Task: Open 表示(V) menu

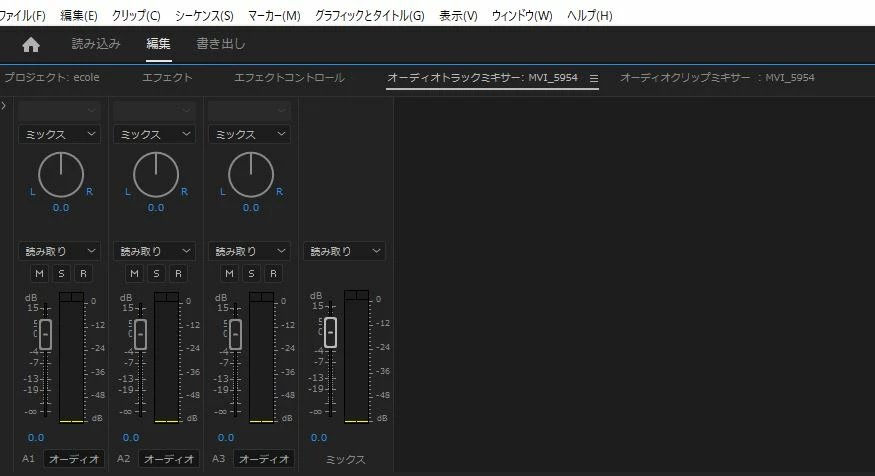Action: click(x=458, y=16)
